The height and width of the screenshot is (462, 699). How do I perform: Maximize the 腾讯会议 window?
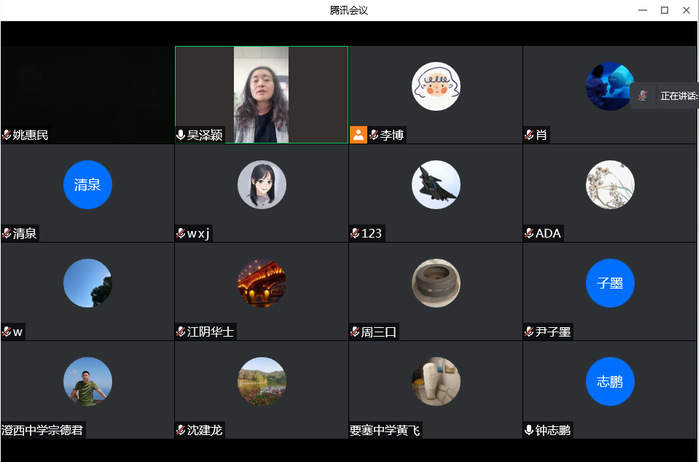tap(664, 10)
